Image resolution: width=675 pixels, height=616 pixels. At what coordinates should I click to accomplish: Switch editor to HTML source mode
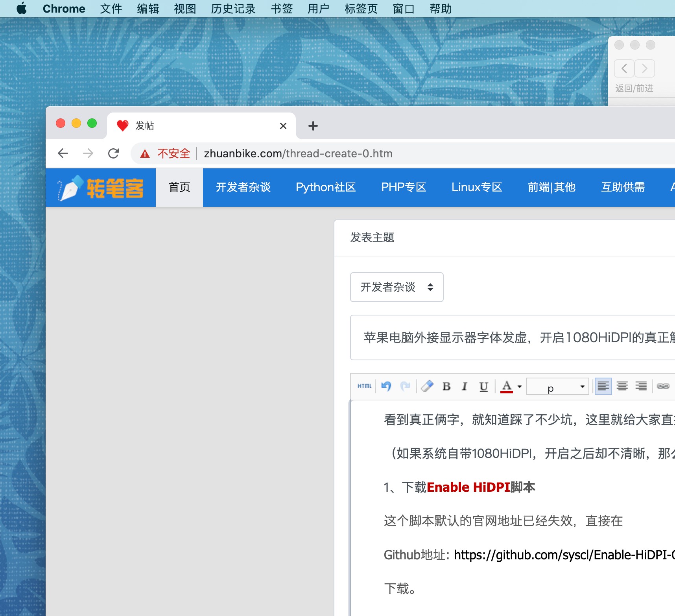tap(364, 386)
